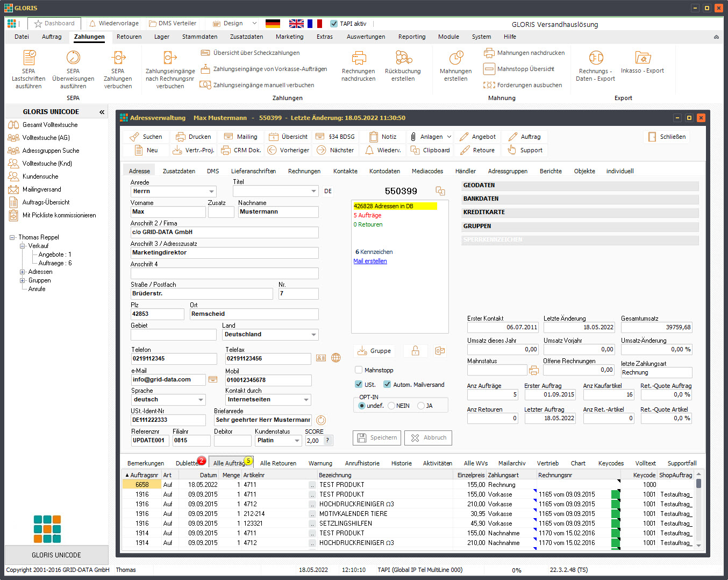Switch language to German flag

coord(273,24)
